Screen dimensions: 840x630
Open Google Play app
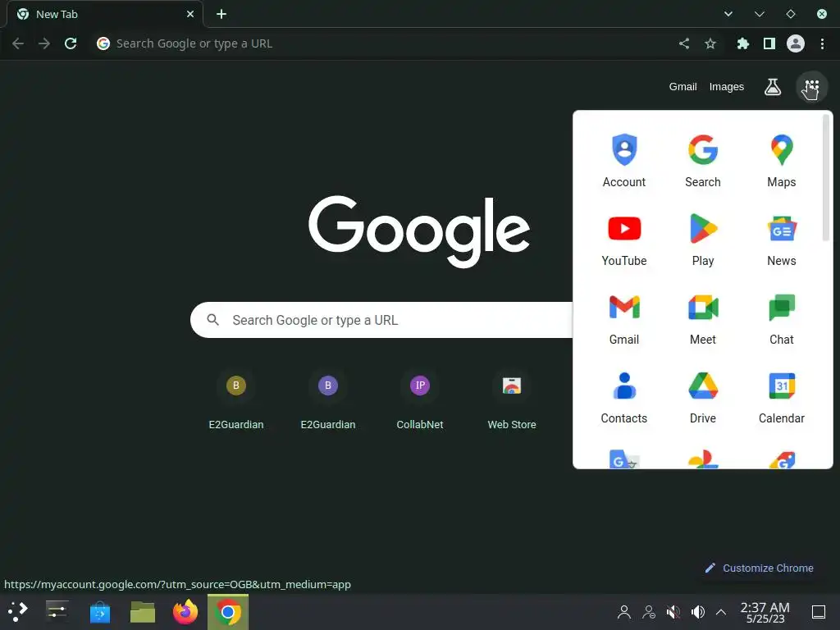point(703,240)
